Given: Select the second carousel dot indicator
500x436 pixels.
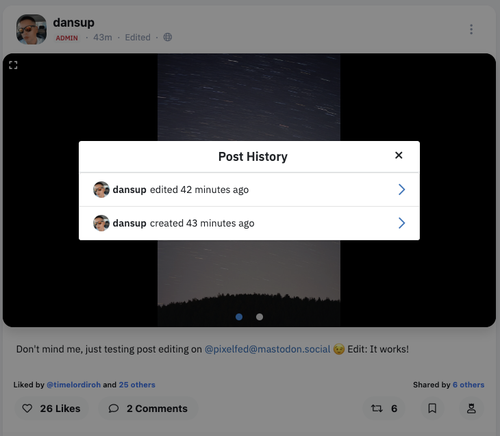Looking at the screenshot, I should click(259, 317).
